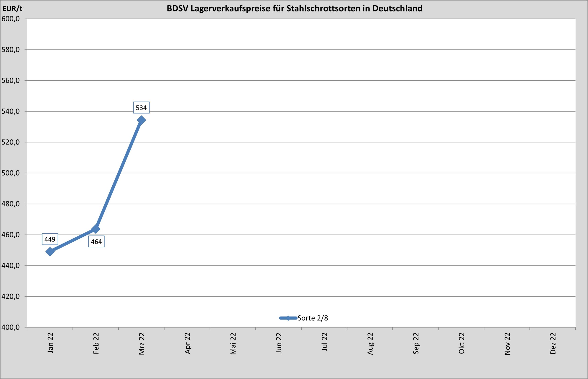The image size is (588, 379).
Task: Click the line segment between Feb and Mrz
Action: [x=119, y=175]
